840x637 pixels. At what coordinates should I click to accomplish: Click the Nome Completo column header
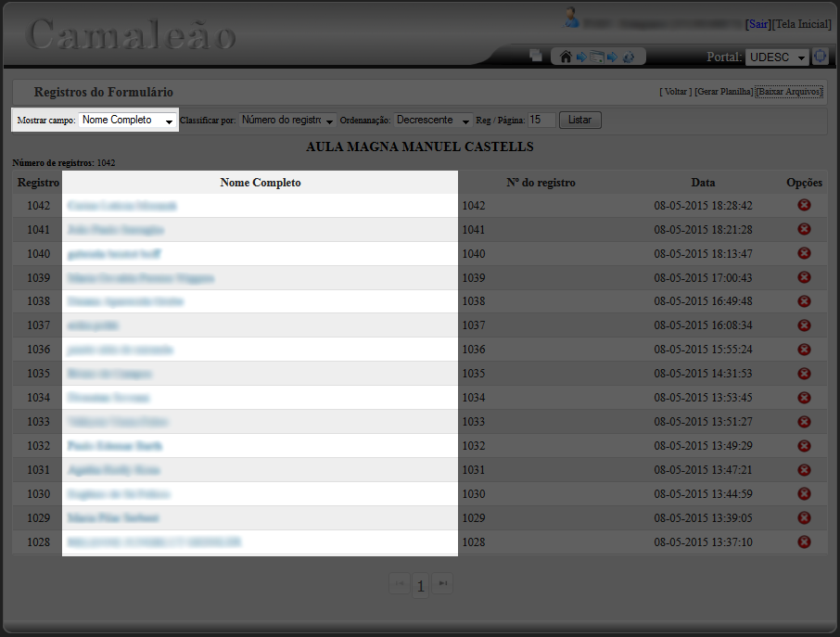point(261,183)
